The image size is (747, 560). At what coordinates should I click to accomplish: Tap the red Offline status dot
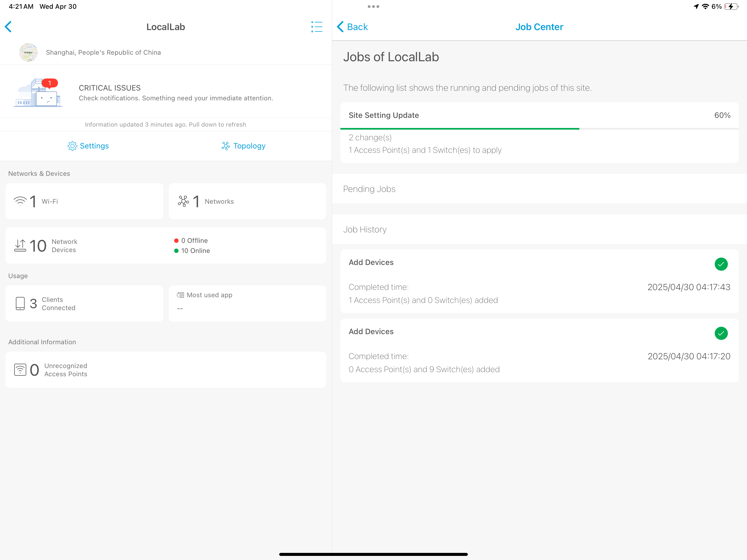[x=176, y=240]
